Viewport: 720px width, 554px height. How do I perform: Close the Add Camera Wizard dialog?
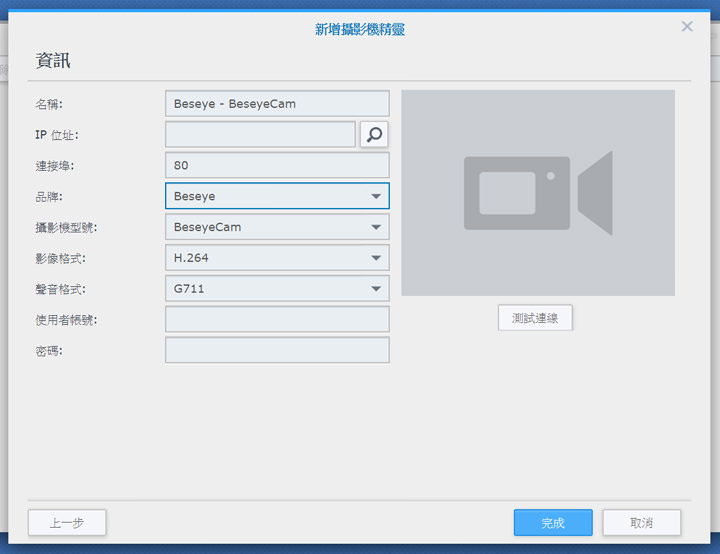coord(687,27)
